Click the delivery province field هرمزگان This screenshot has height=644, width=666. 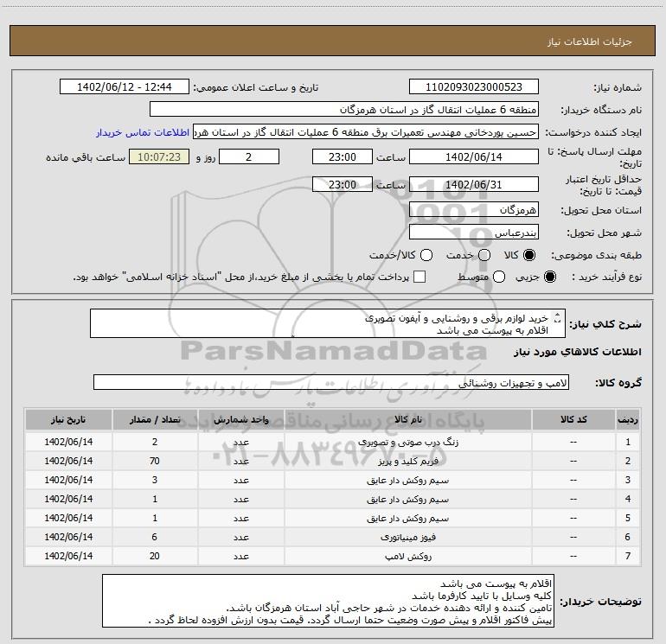474,209
